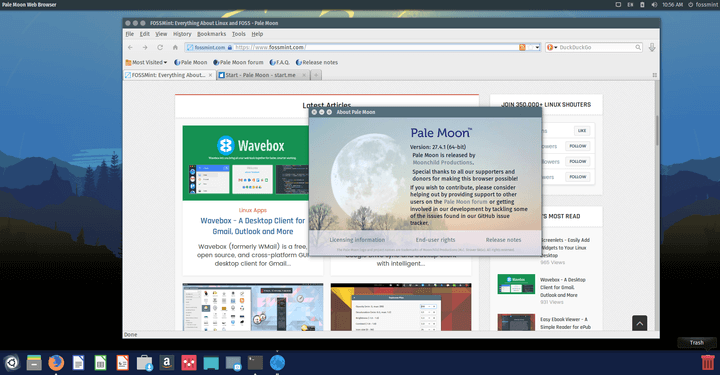Viewport: 720px width, 375px height.
Task: Follow the Pale Moon forum link in dialog
Action: coord(465,202)
